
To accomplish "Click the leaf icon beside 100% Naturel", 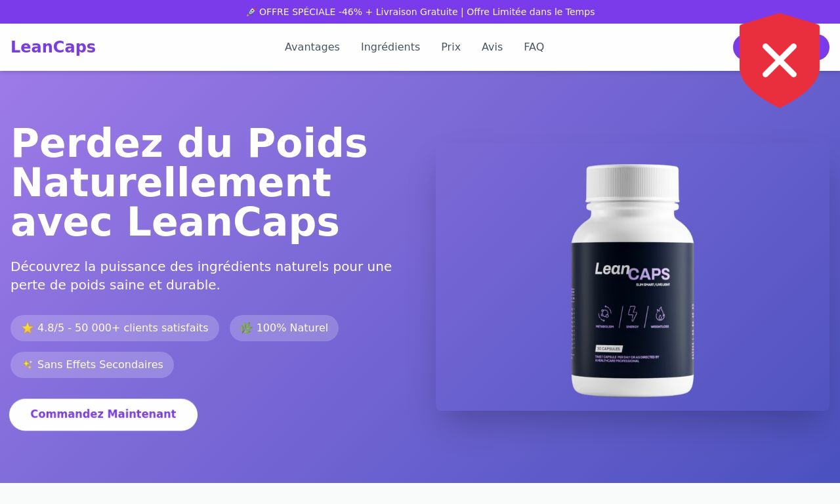I will click(246, 328).
